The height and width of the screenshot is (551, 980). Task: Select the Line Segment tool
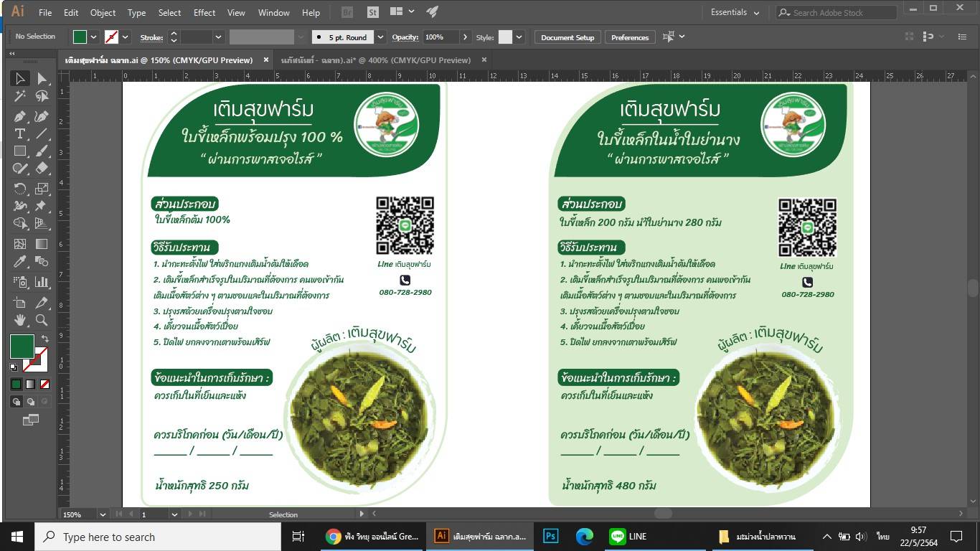42,134
